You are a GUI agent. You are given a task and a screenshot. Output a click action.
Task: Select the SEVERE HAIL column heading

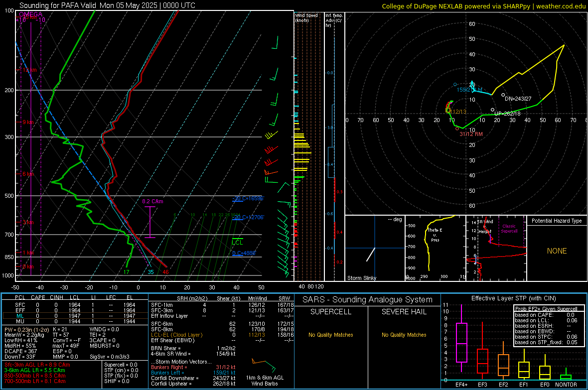click(x=404, y=312)
